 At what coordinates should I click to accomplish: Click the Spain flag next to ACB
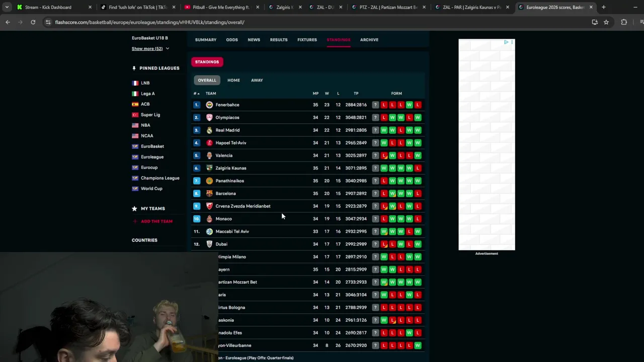click(x=135, y=104)
